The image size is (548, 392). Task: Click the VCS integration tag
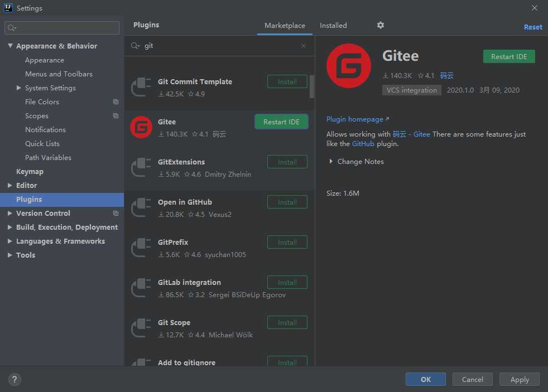tap(411, 90)
